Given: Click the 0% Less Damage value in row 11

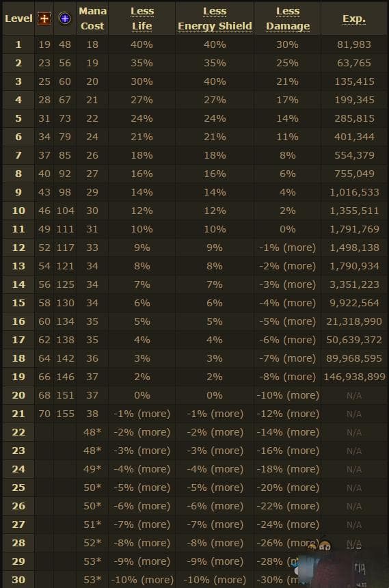Looking at the screenshot, I should (x=288, y=229).
